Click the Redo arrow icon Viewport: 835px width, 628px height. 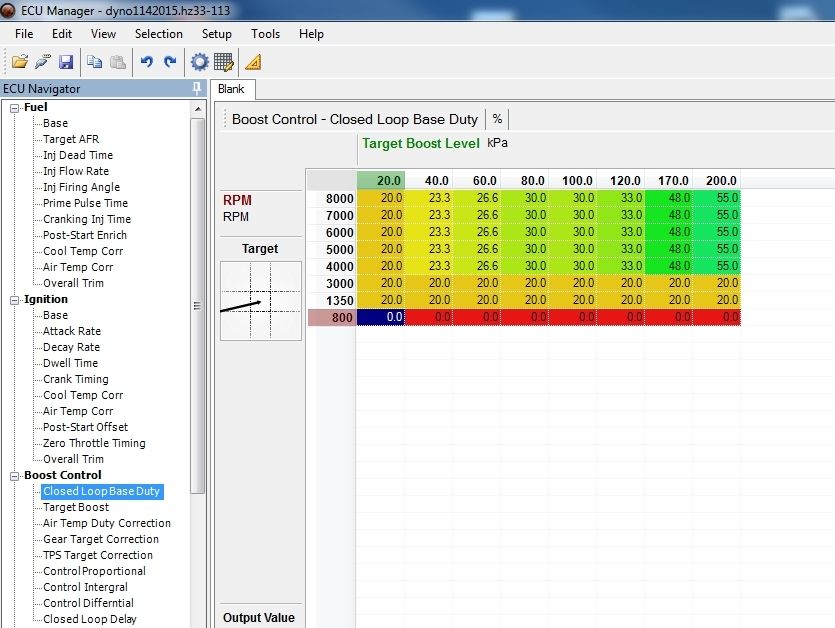pos(170,62)
